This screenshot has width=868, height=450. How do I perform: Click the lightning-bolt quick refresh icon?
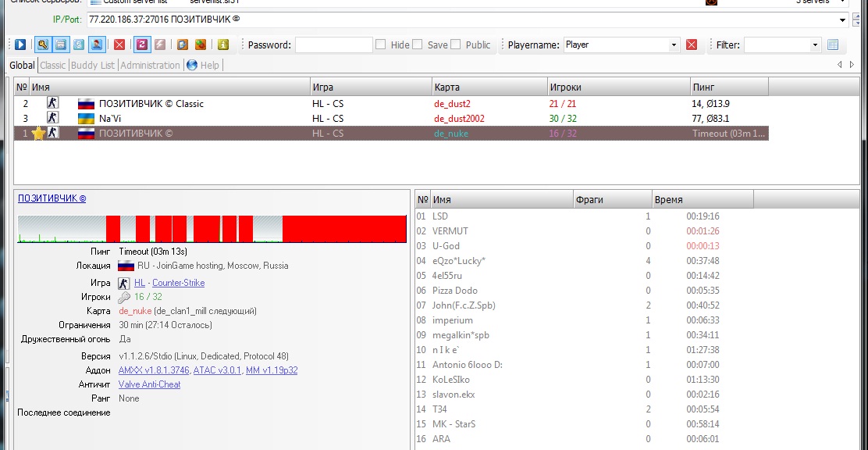[x=160, y=45]
